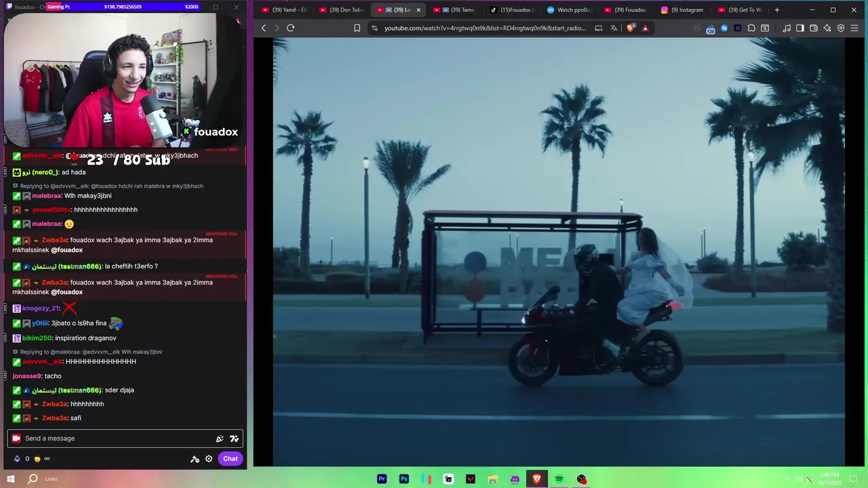Open OBS recording icon in taskbar
This screenshot has width=868, height=488.
point(582,479)
